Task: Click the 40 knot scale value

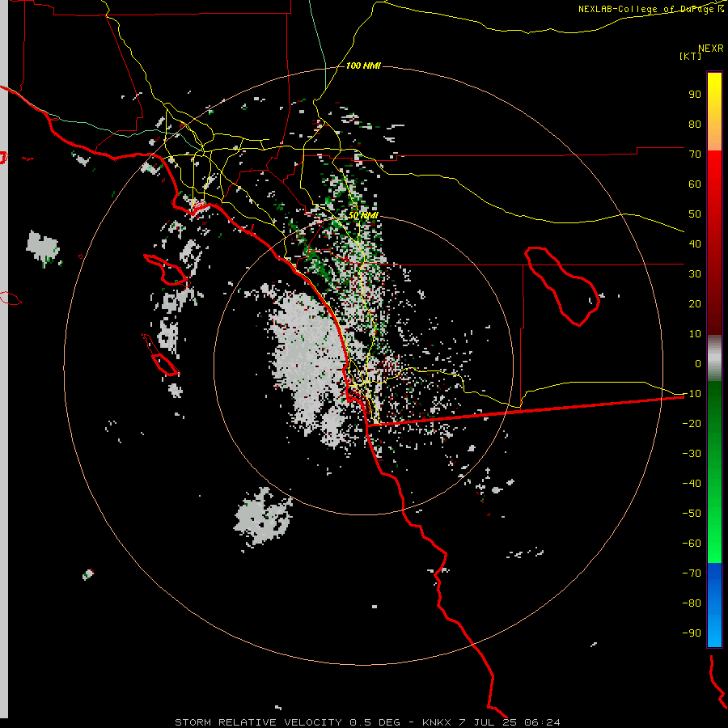Action: (x=695, y=244)
